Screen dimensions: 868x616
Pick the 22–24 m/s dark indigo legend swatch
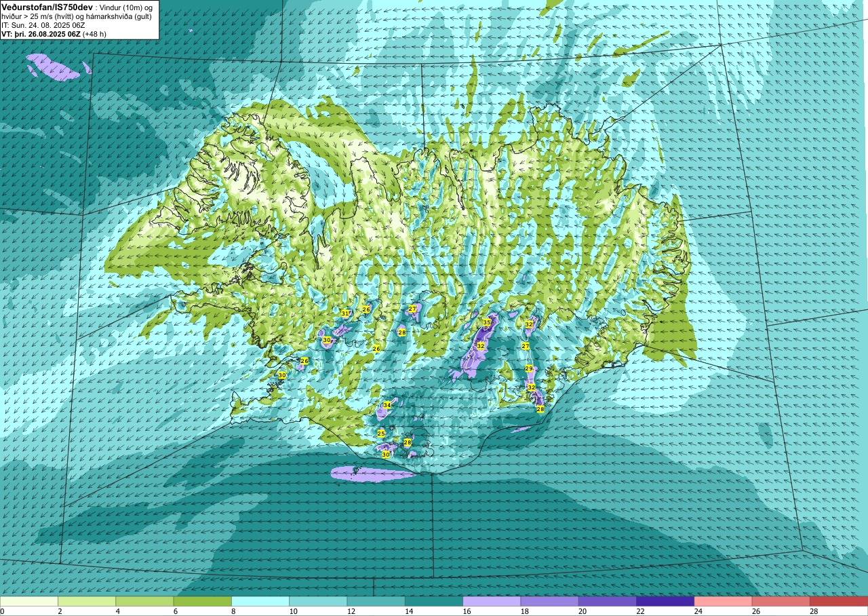pyautogui.click(x=665, y=601)
